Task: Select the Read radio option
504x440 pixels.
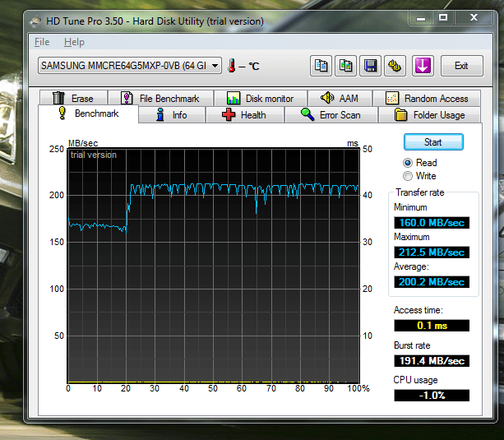Action: (420, 163)
